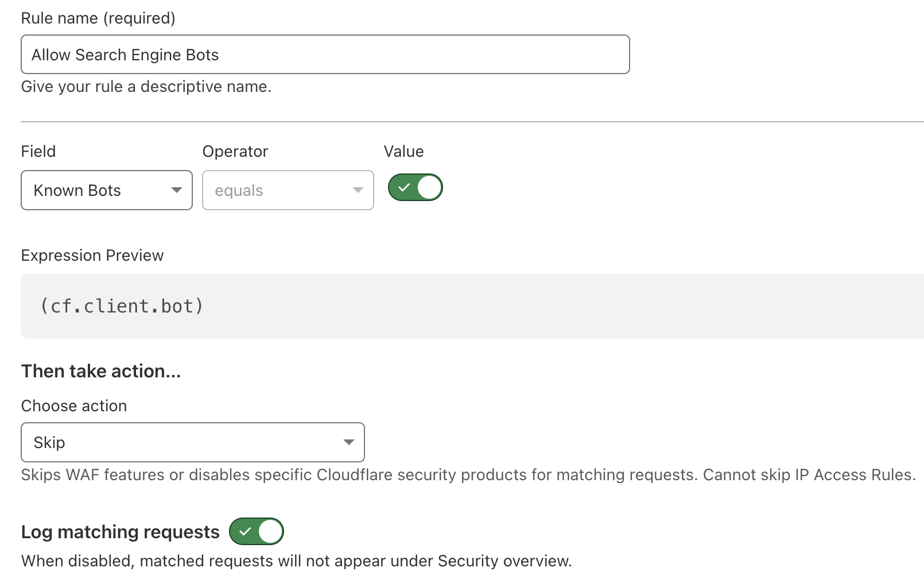Expand the Operator dropdown showing equals
Screen dimensions: 924x579
[288, 190]
